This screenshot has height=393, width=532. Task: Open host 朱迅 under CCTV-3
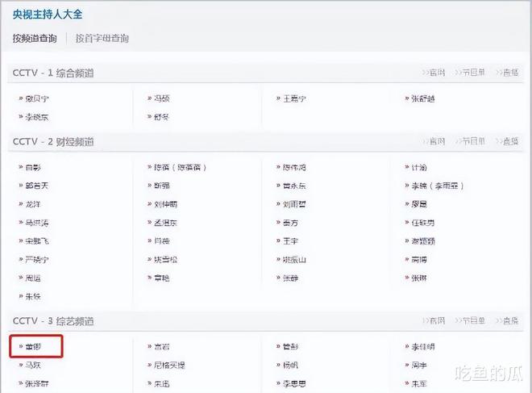click(162, 384)
